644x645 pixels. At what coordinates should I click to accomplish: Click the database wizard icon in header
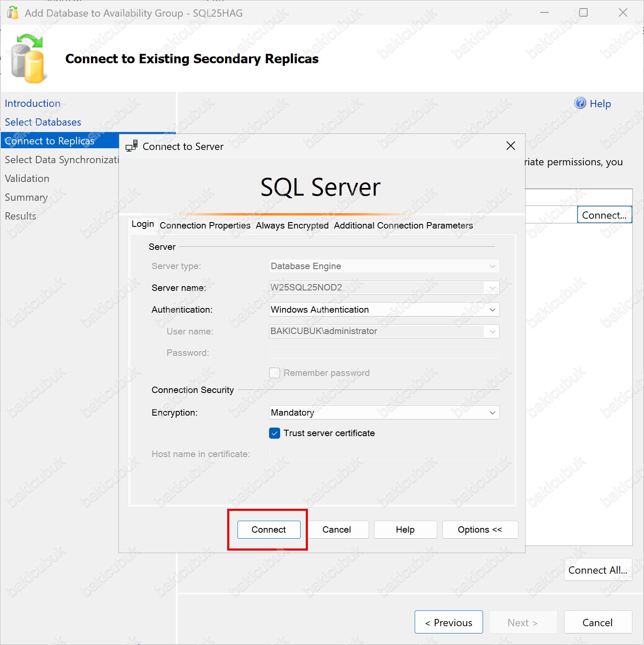pyautogui.click(x=28, y=59)
